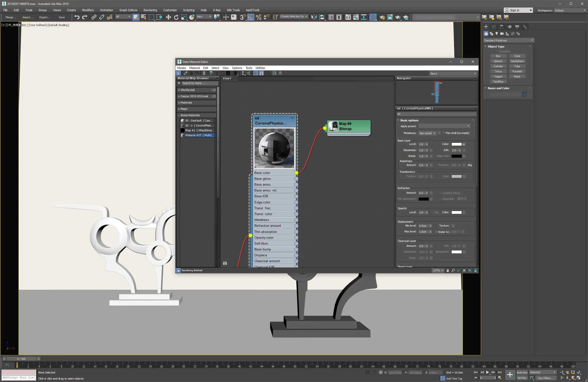Click the Undo arrow in main toolbar
Screen dimensions: 588x382
point(77,17)
